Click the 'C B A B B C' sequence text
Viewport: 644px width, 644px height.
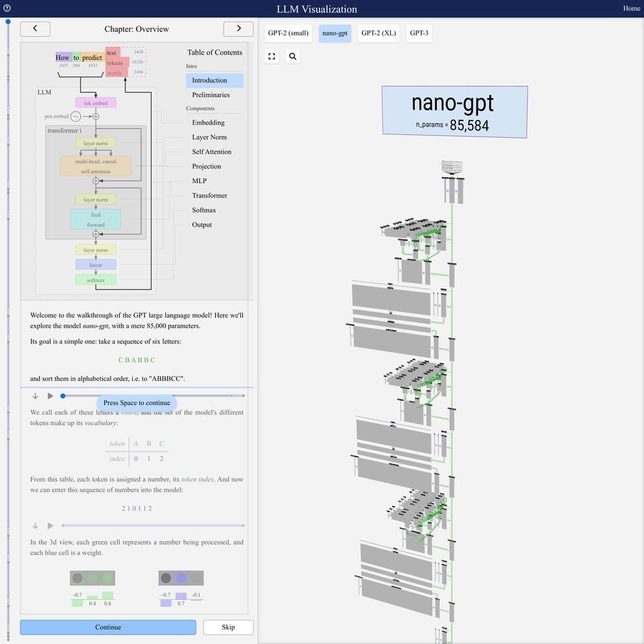(137, 360)
